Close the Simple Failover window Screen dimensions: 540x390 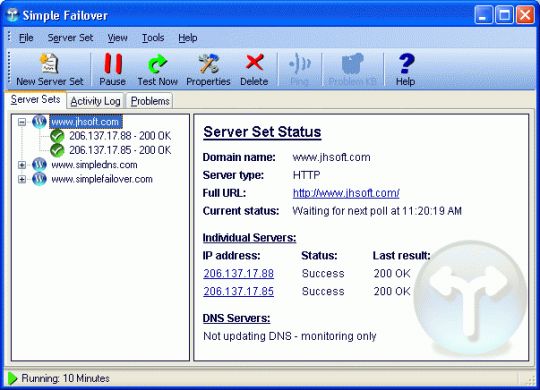(525, 16)
